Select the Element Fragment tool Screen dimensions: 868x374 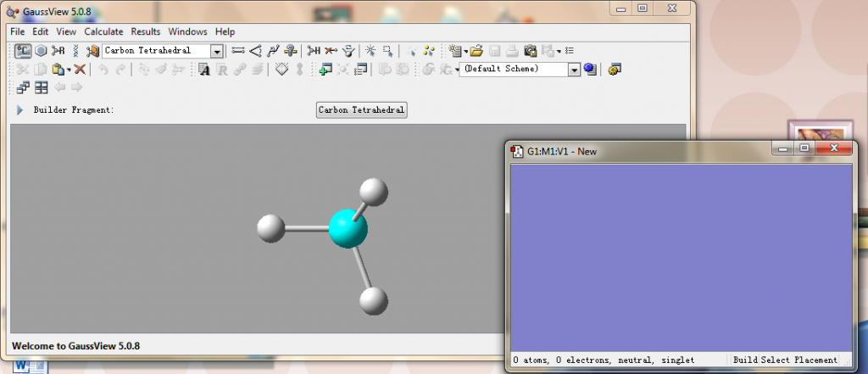pyautogui.click(x=23, y=51)
